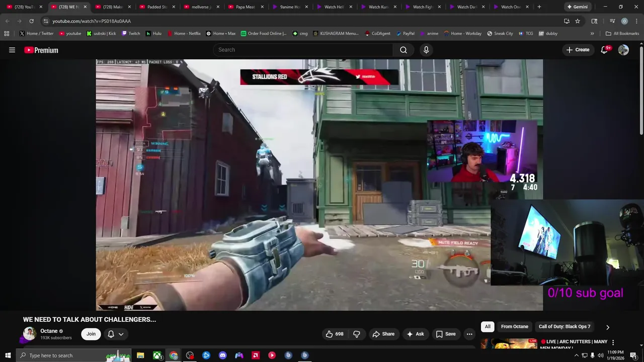Image resolution: width=644 pixels, height=362 pixels.
Task: Open a new Chrome tab
Action: pos(539,7)
